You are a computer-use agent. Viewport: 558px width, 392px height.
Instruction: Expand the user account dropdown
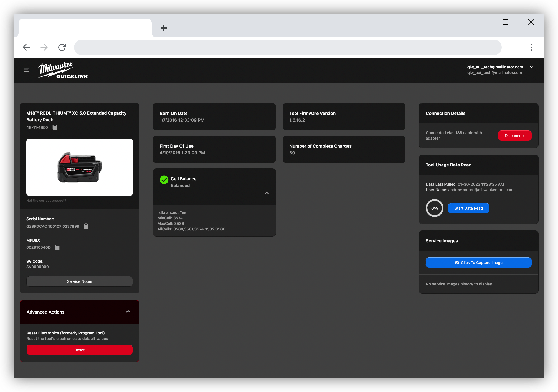(x=531, y=67)
